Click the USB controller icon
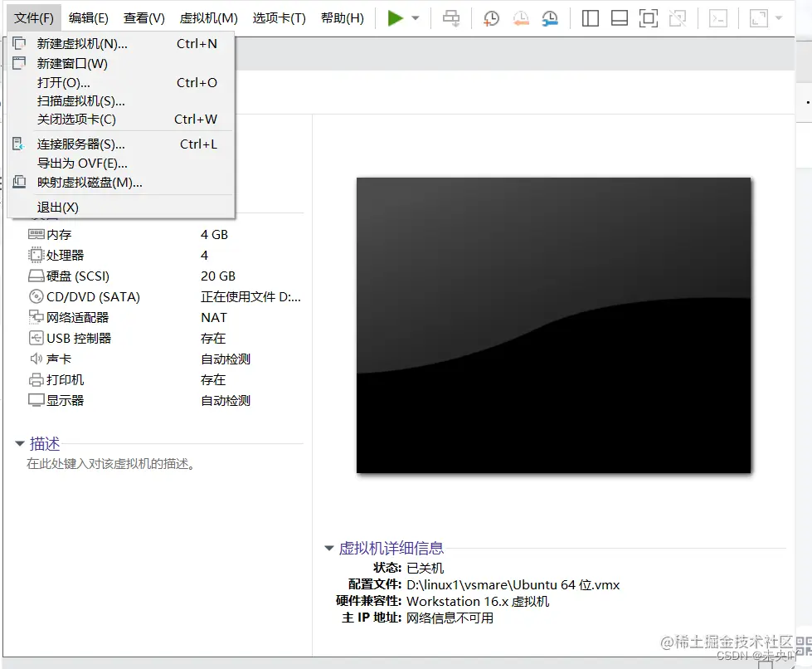This screenshot has height=669, width=812. point(36,338)
